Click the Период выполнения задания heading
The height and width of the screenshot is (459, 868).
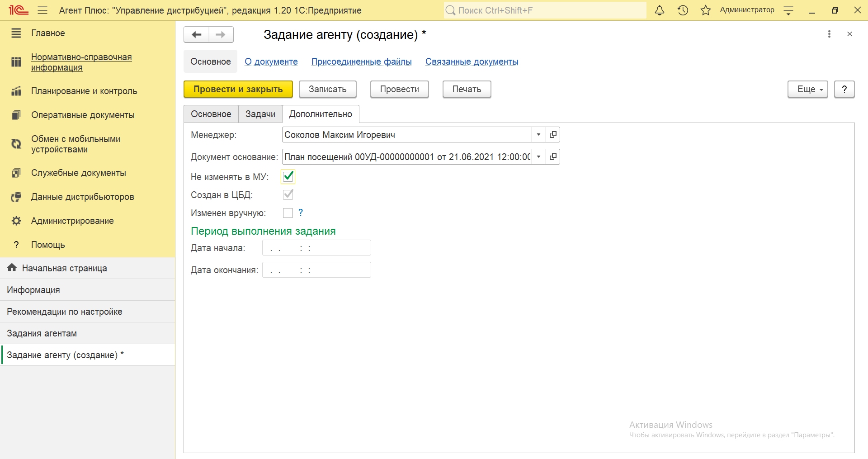pos(263,231)
